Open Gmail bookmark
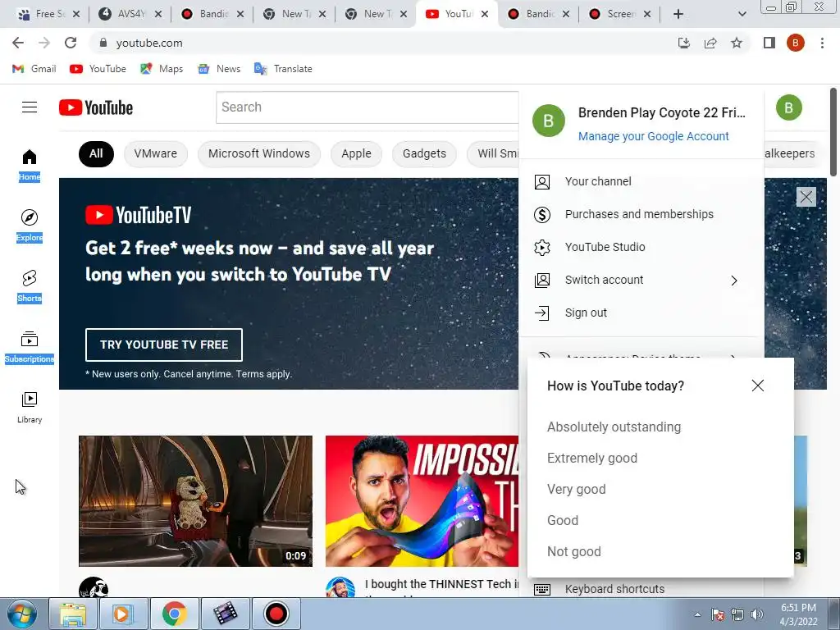 point(34,69)
